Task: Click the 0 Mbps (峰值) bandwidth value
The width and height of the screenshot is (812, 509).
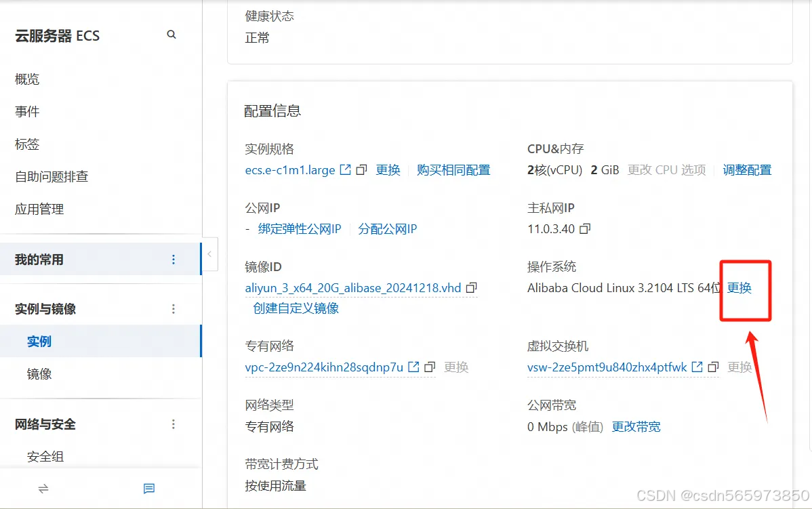Action: click(565, 427)
